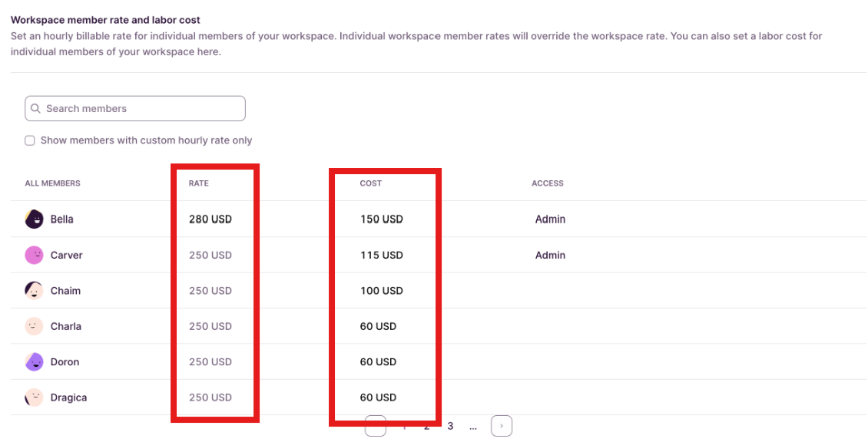Open Carver's Admin access setting
The image size is (868, 442).
(550, 255)
